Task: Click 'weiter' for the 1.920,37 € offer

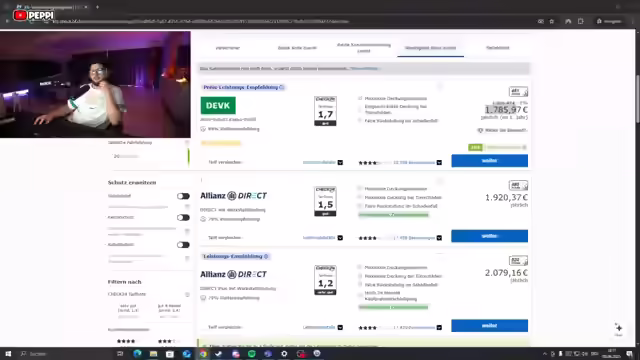Action: tap(489, 236)
